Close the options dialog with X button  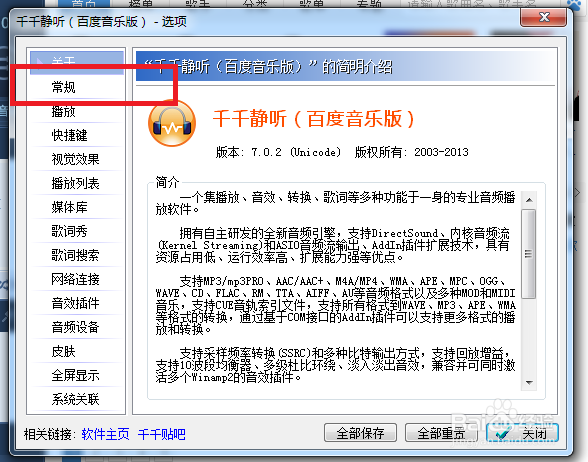(543, 17)
